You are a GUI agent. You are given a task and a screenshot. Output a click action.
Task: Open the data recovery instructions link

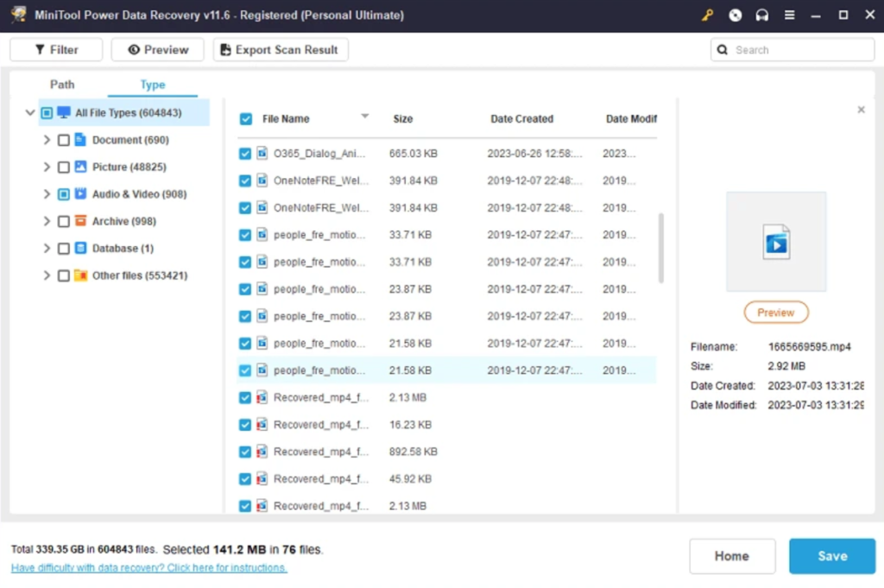[148, 568]
